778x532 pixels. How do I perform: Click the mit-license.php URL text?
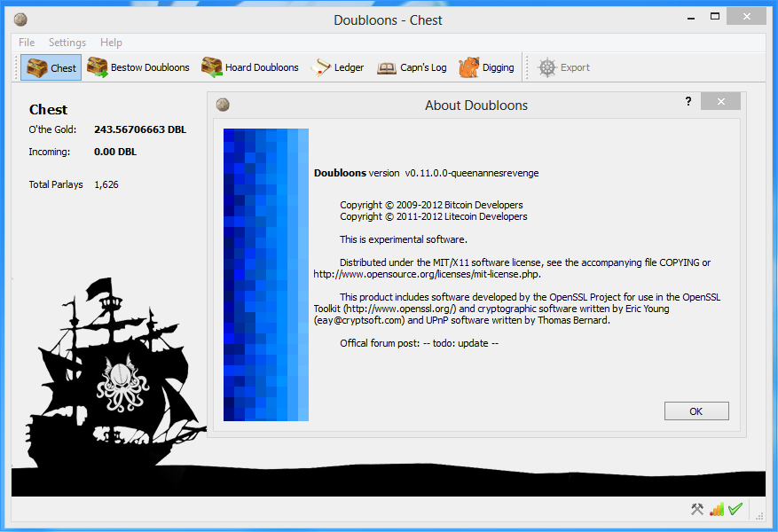(428, 274)
